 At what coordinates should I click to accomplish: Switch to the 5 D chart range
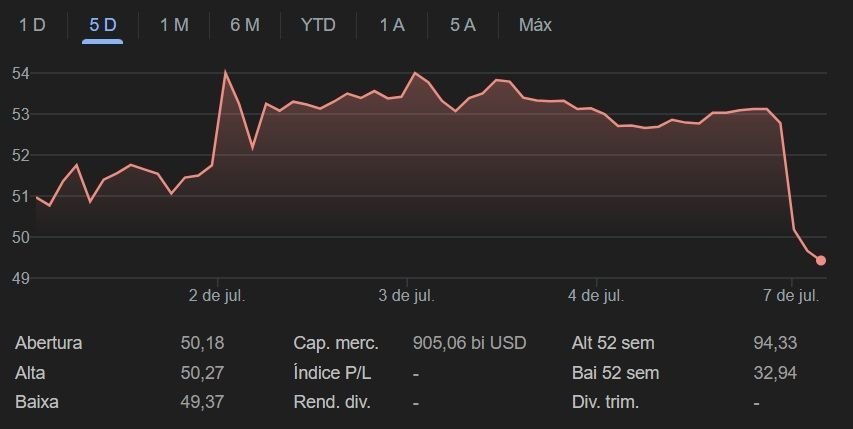point(102,25)
